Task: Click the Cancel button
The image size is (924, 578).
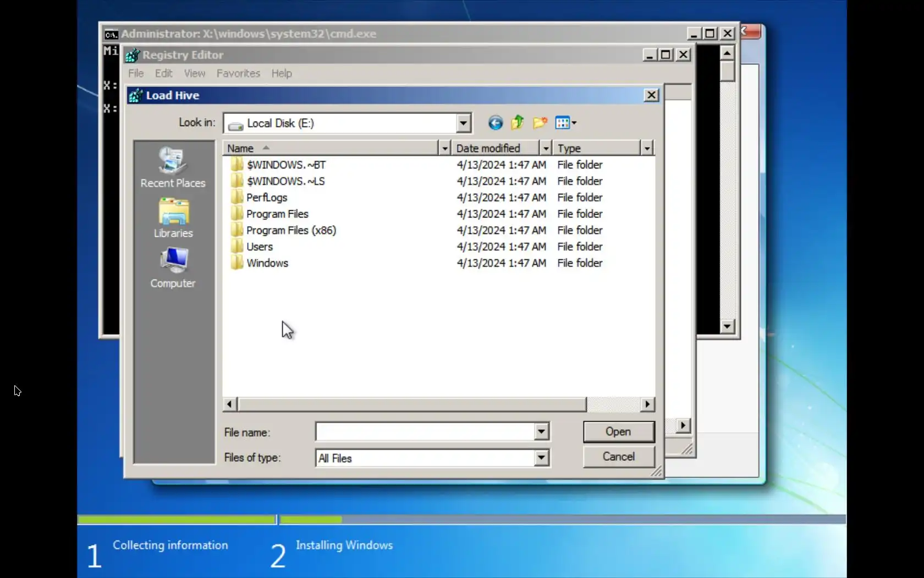Action: pyautogui.click(x=619, y=456)
